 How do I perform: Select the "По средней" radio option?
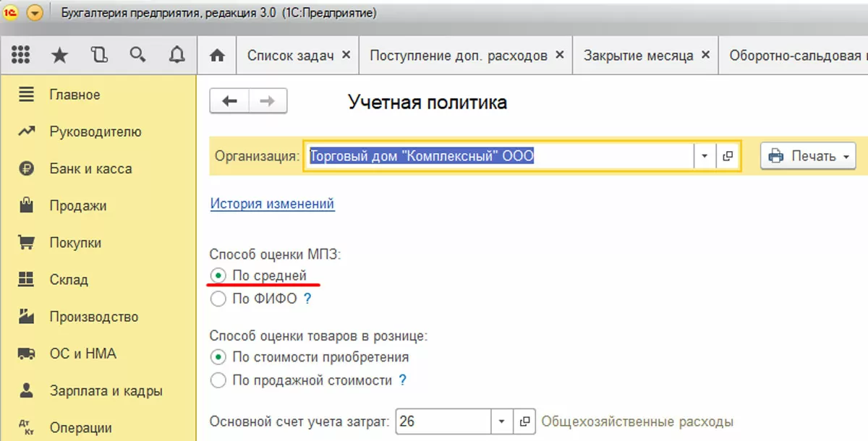click(218, 275)
